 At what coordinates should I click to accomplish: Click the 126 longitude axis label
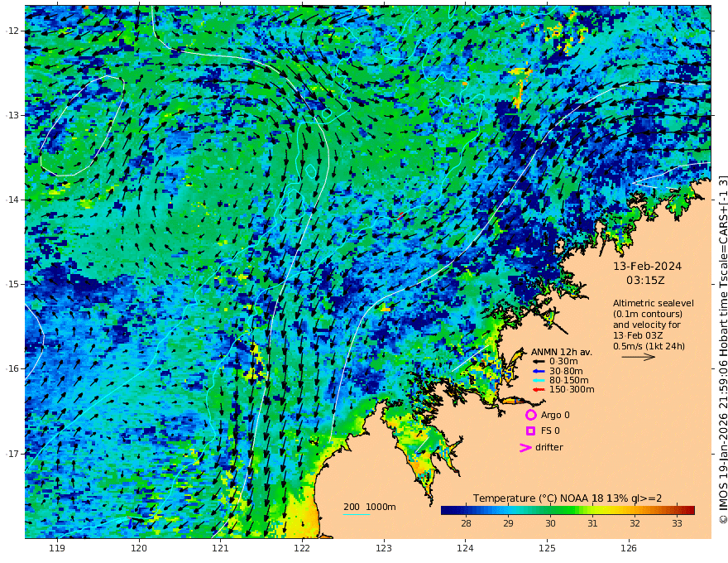(x=629, y=549)
